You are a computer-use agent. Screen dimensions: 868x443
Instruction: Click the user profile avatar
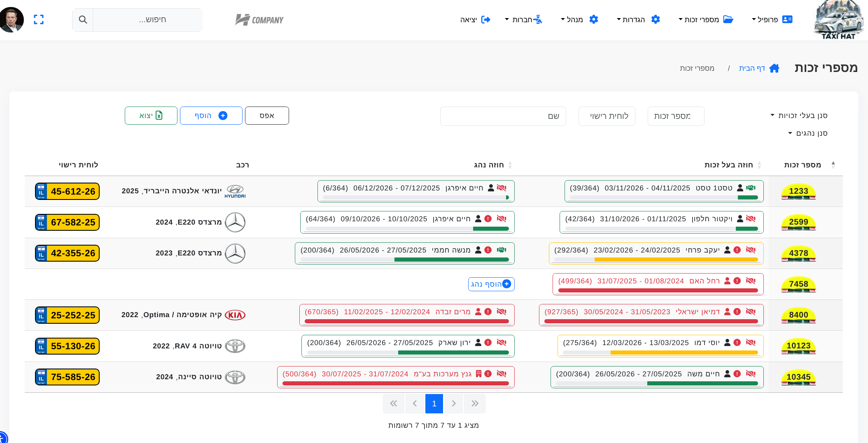[x=12, y=19]
